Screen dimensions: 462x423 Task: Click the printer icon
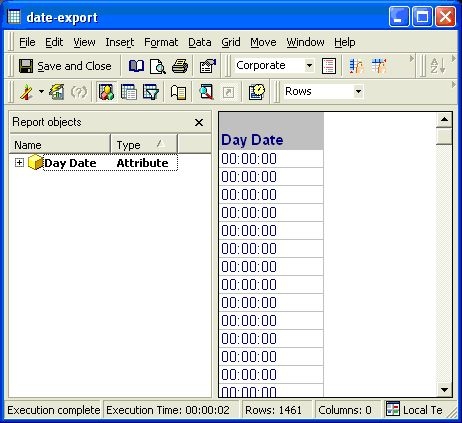point(180,66)
